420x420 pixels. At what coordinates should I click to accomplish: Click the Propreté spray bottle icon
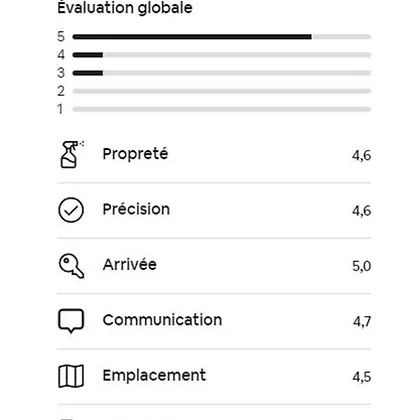(71, 154)
